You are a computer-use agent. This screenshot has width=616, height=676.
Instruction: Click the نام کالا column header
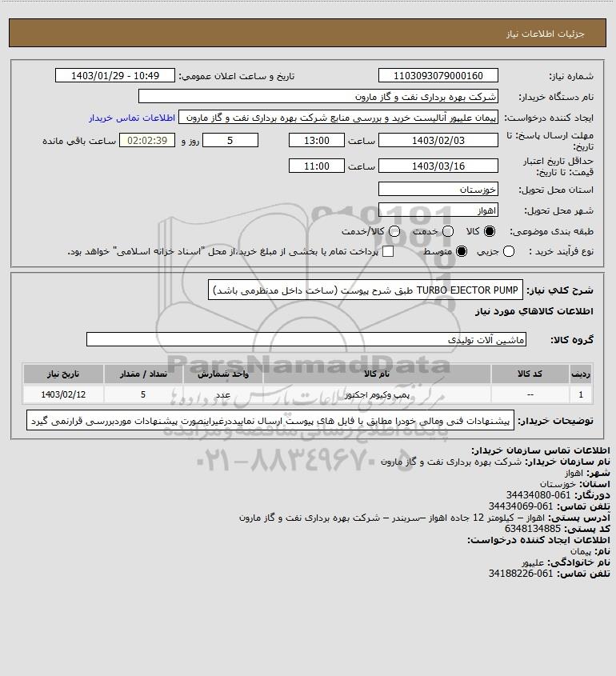[x=377, y=374]
